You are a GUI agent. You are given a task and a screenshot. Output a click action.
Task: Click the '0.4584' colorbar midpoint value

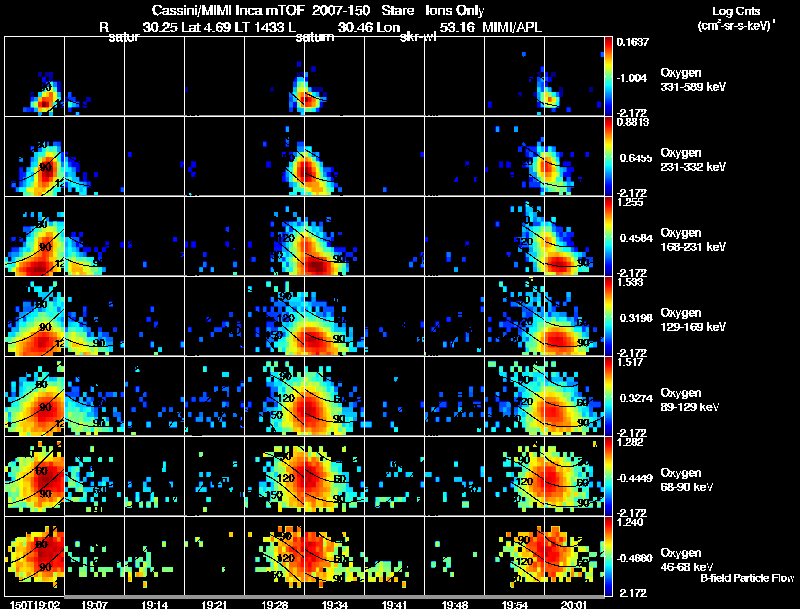coord(636,238)
